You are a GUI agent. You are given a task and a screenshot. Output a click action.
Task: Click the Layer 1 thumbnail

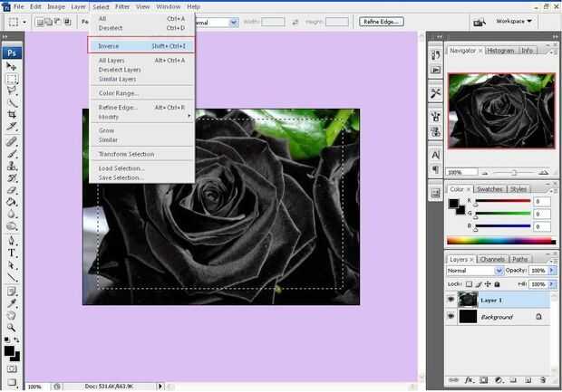coord(468,300)
